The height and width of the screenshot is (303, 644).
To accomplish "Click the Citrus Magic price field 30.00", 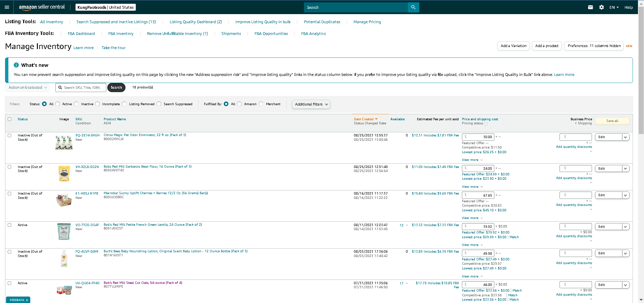I will tap(478, 137).
